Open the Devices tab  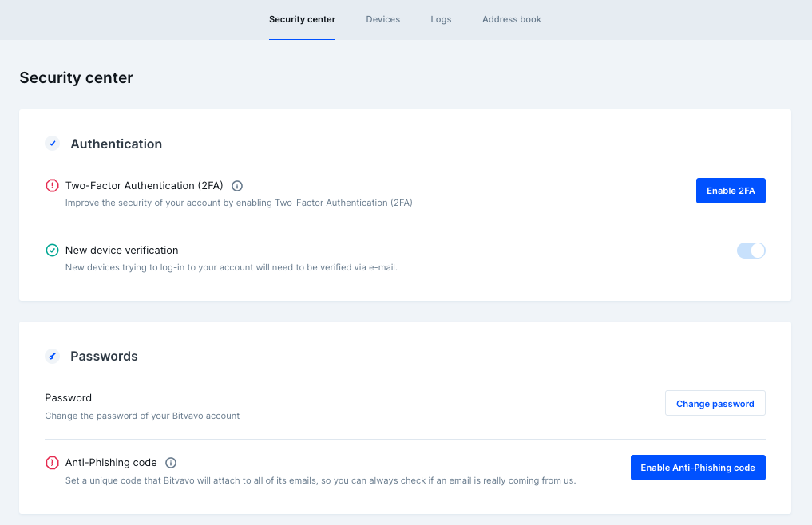click(382, 19)
